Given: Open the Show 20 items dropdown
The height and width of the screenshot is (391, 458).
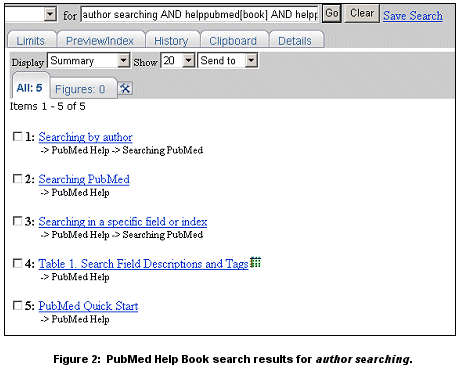Looking at the screenshot, I should 178,61.
